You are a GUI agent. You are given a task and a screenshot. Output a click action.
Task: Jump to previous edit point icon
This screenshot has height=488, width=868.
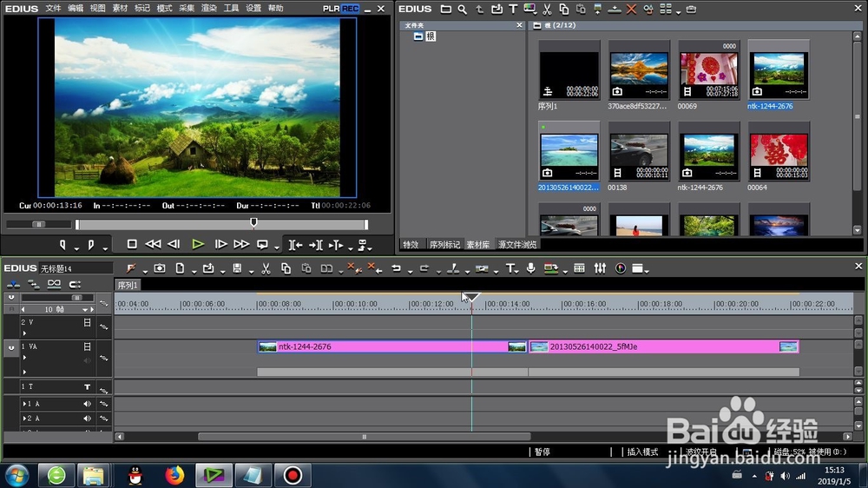[x=295, y=245]
